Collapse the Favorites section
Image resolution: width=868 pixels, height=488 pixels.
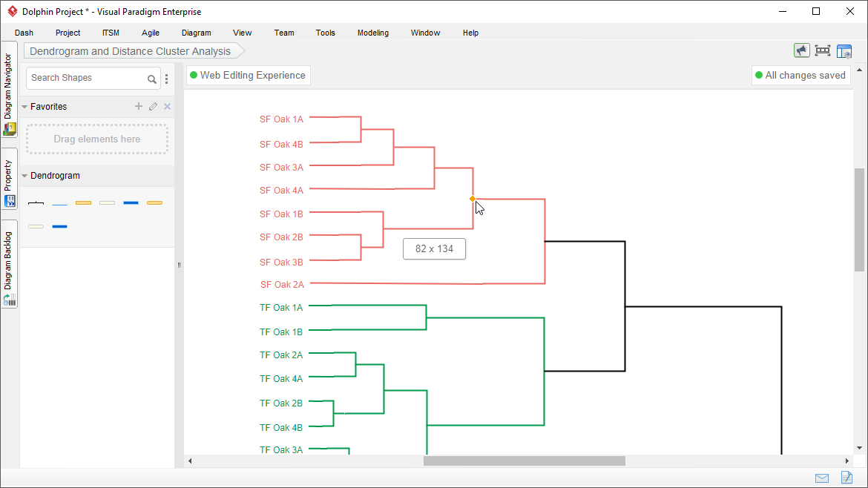click(24, 107)
